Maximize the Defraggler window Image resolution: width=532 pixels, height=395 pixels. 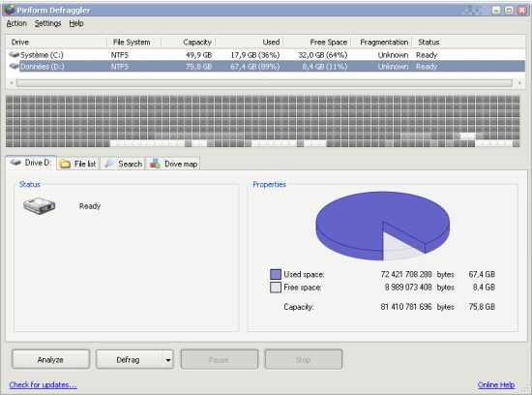coord(509,11)
